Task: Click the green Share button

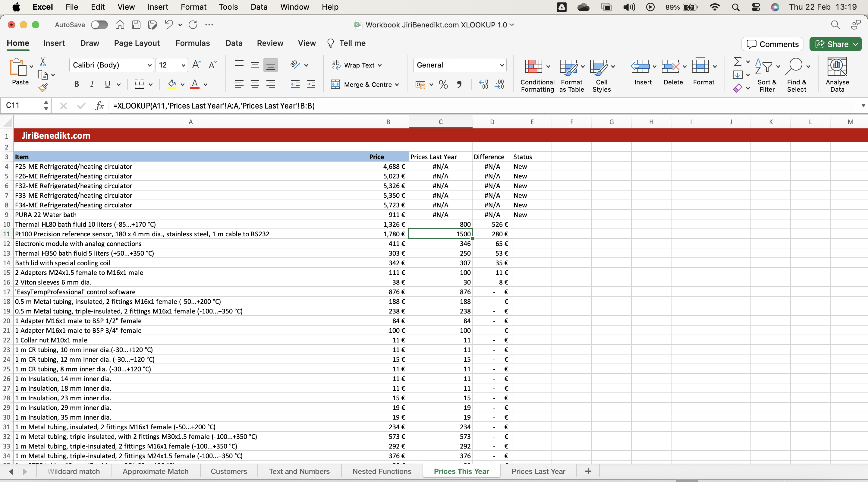Action: (835, 44)
